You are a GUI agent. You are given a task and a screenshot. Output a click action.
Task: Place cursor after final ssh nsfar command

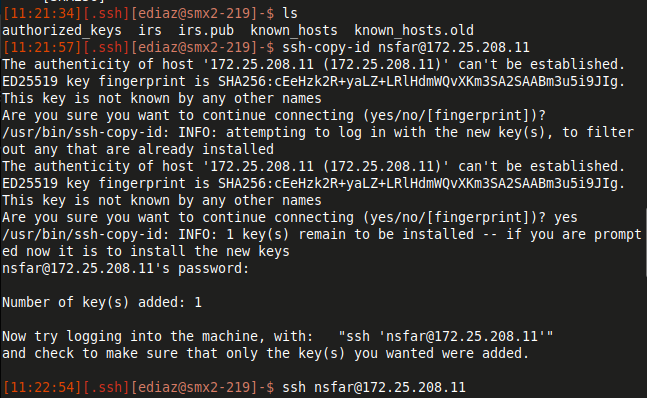coord(467,387)
